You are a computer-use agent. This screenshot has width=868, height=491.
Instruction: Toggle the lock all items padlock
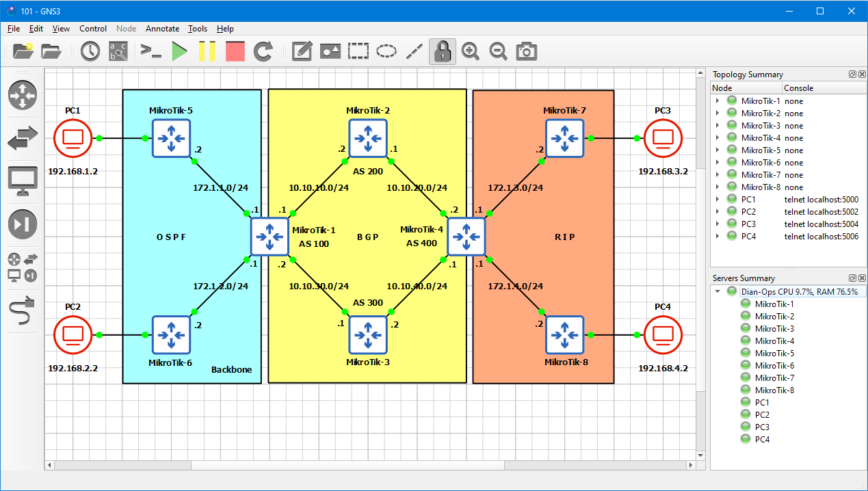pyautogui.click(x=443, y=51)
